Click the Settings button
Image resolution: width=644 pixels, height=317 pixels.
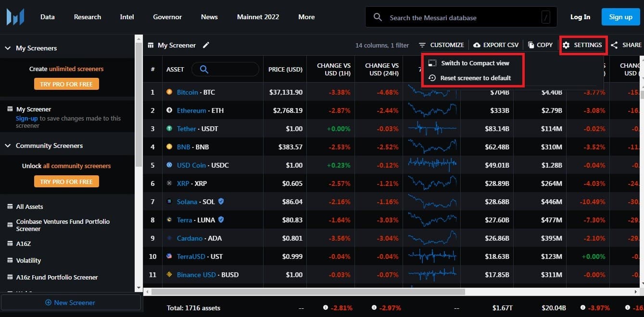[x=582, y=45]
